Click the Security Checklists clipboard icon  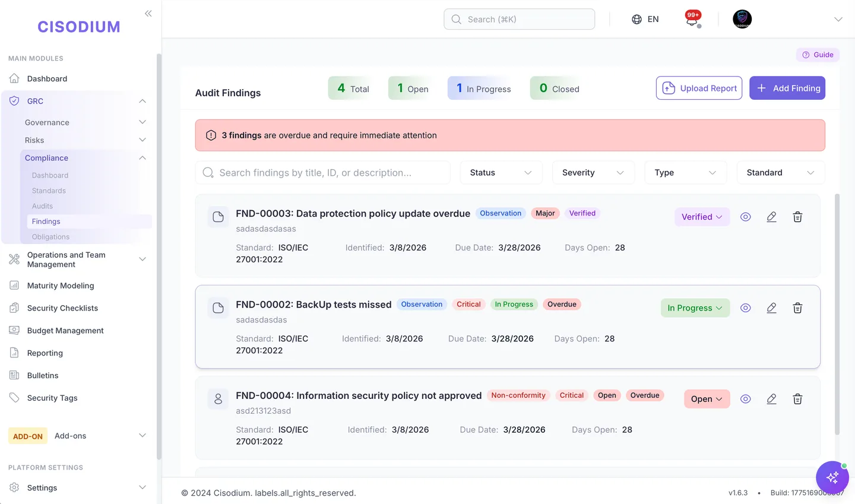[x=14, y=308]
